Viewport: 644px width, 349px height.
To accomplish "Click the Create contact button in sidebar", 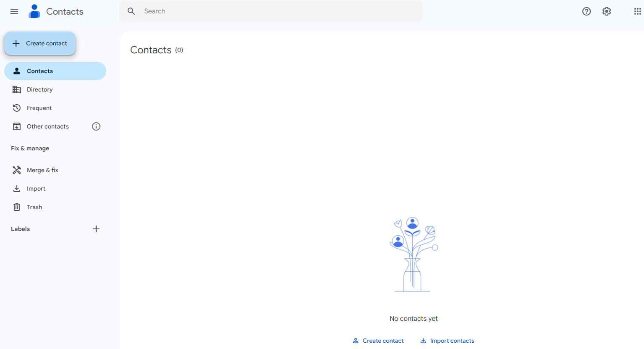I will click(40, 43).
